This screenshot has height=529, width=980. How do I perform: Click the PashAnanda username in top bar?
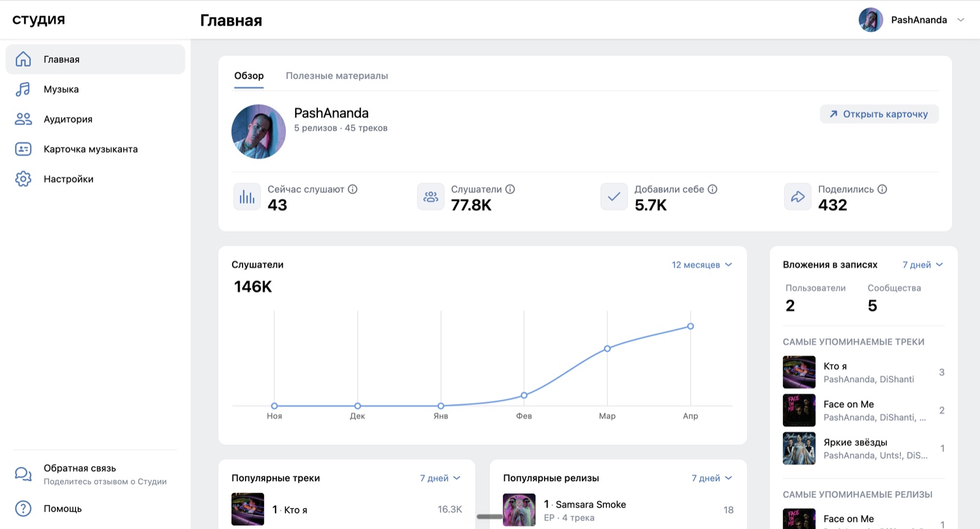tap(919, 20)
